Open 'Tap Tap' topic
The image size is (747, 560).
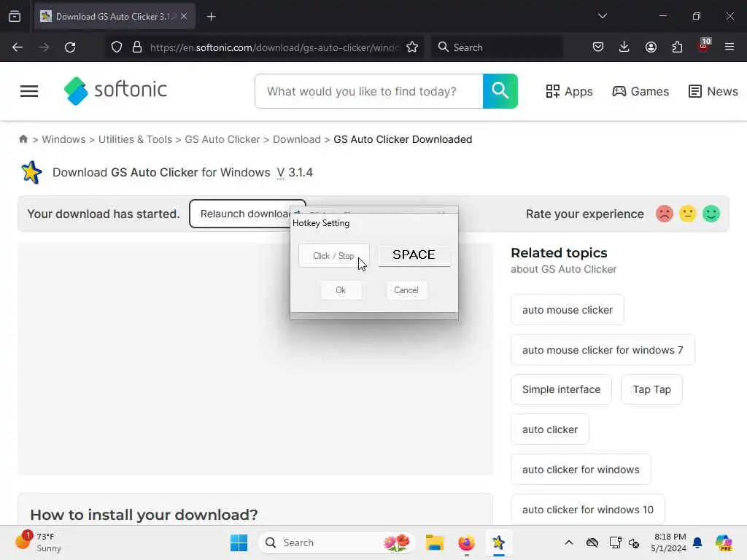(x=651, y=389)
